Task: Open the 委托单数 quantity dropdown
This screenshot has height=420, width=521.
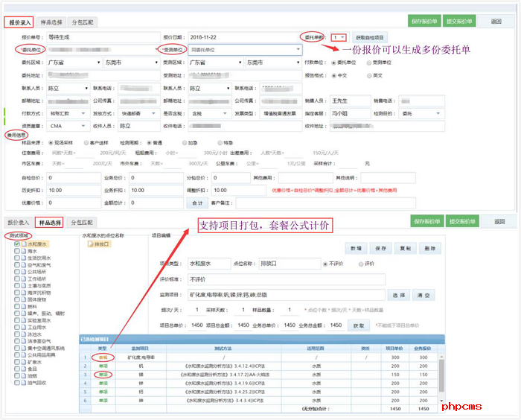Action: 343,37
